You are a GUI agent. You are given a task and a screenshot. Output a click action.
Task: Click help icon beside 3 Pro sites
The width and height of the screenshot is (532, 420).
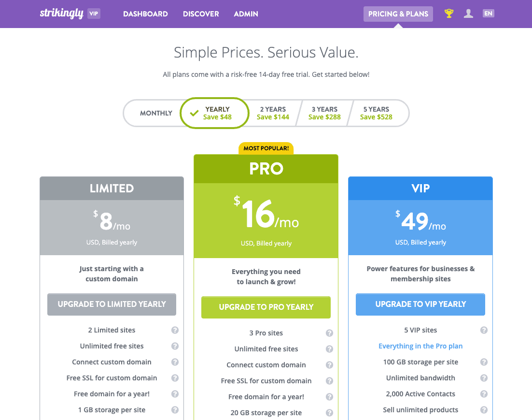329,333
